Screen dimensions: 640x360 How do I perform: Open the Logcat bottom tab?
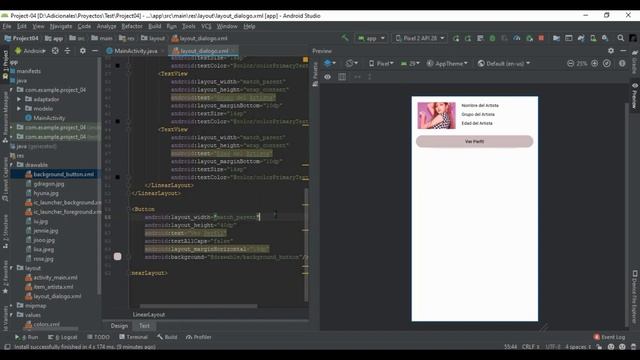(62, 337)
